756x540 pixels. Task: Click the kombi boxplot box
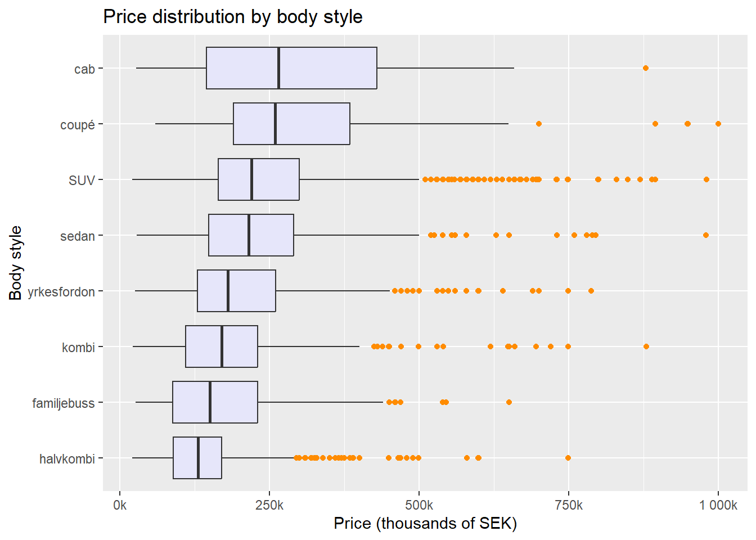tap(239, 346)
